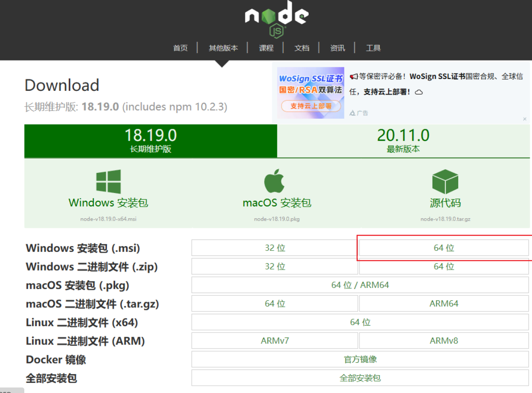Click the 广告 ad info label
Viewport: 532px width, 393px height.
click(359, 113)
